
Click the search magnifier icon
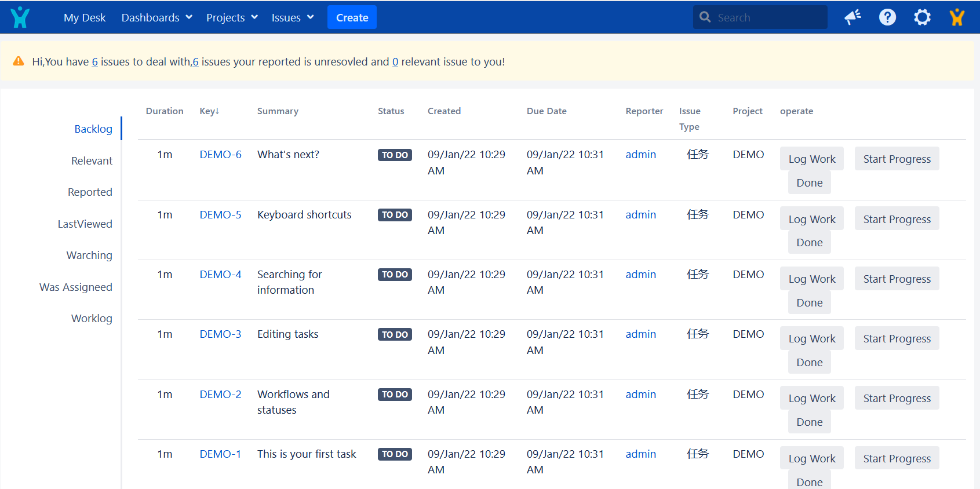[705, 17]
